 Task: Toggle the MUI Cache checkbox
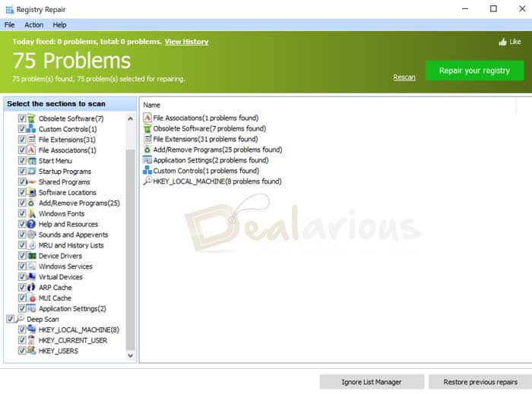coord(22,298)
